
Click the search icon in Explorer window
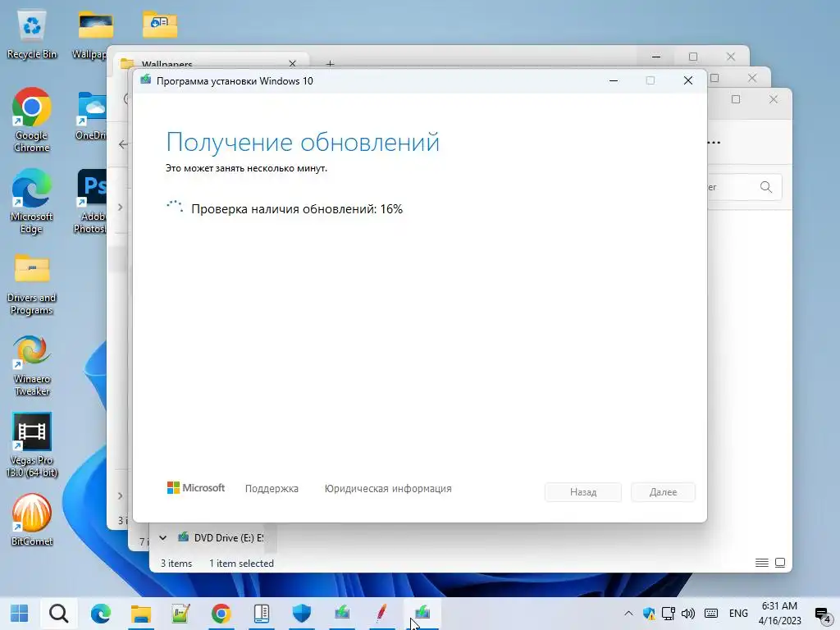click(x=766, y=187)
